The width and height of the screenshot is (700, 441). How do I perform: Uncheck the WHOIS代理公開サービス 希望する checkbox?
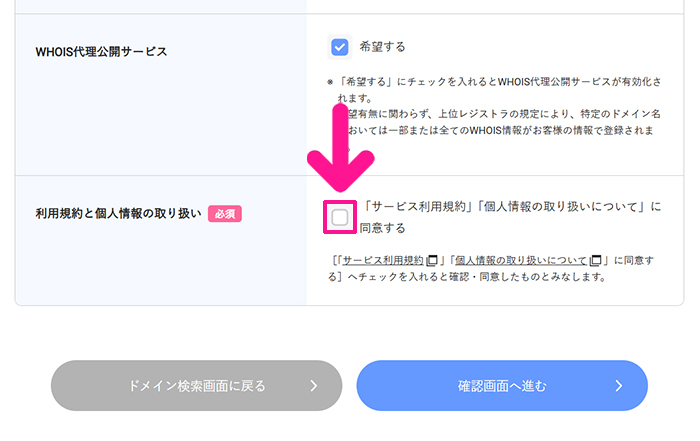coord(340,47)
